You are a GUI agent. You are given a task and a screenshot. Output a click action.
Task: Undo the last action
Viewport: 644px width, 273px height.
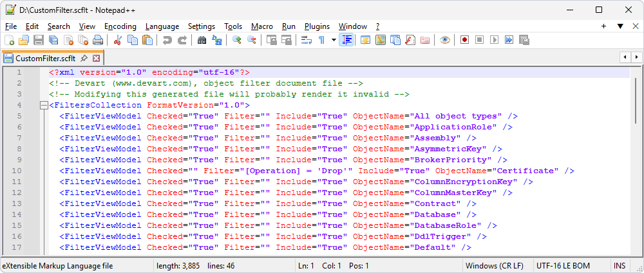pyautogui.click(x=167, y=40)
